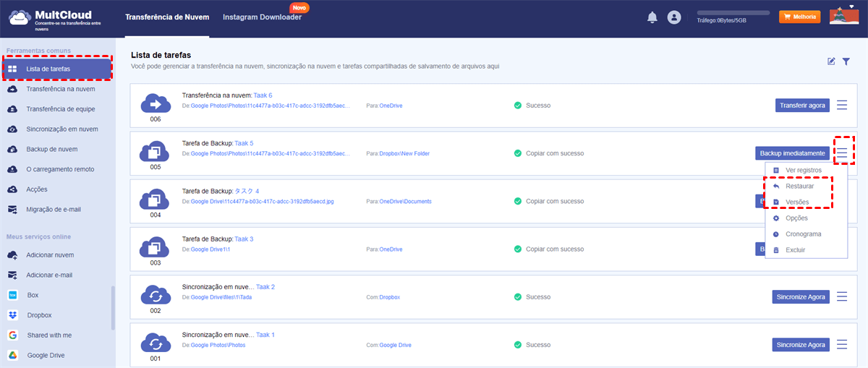
Task: Click the edit tasks icon beside the filter
Action: (x=831, y=61)
